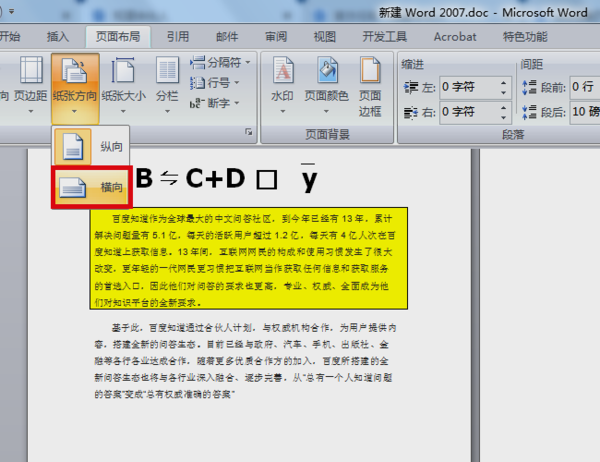Switch to the 开发工具 tab

[x=385, y=37]
